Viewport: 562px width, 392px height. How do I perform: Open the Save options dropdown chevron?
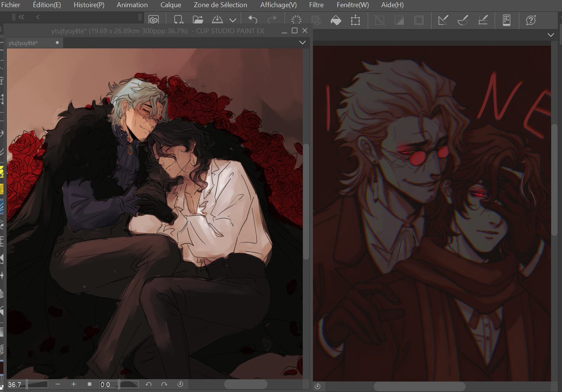tap(232, 20)
